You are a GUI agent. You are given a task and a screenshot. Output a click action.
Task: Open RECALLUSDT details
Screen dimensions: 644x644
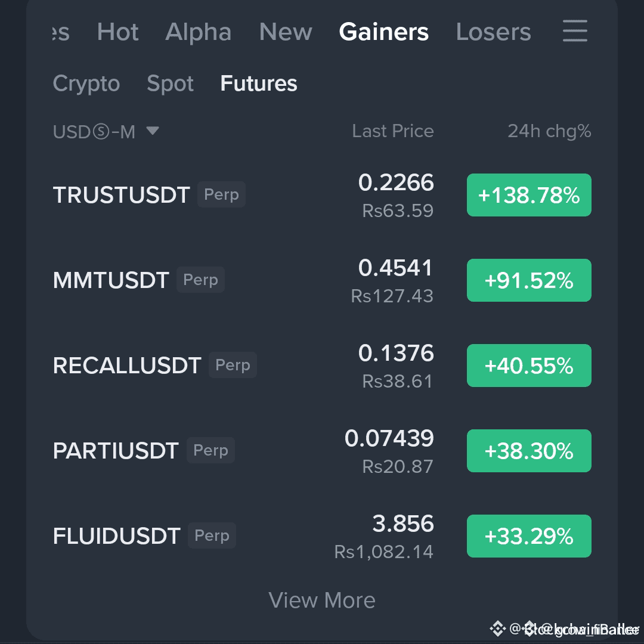(126, 365)
